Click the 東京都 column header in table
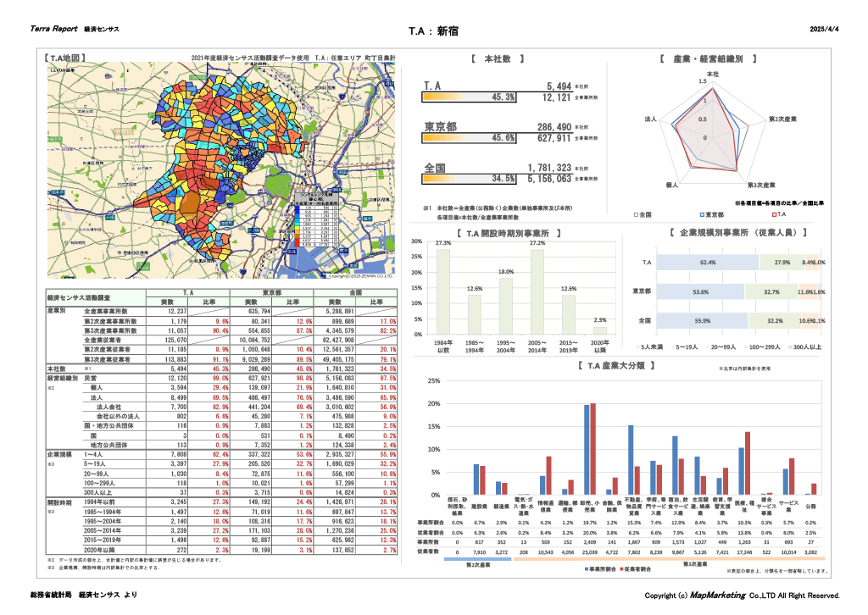 [x=271, y=292]
